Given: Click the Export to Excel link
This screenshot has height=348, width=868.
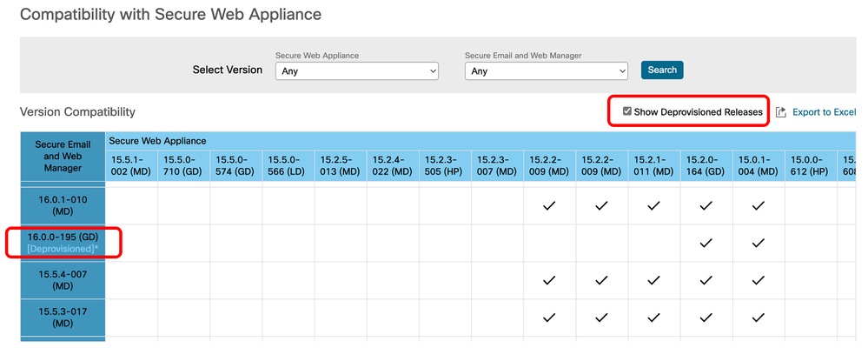Looking at the screenshot, I should 823,112.
